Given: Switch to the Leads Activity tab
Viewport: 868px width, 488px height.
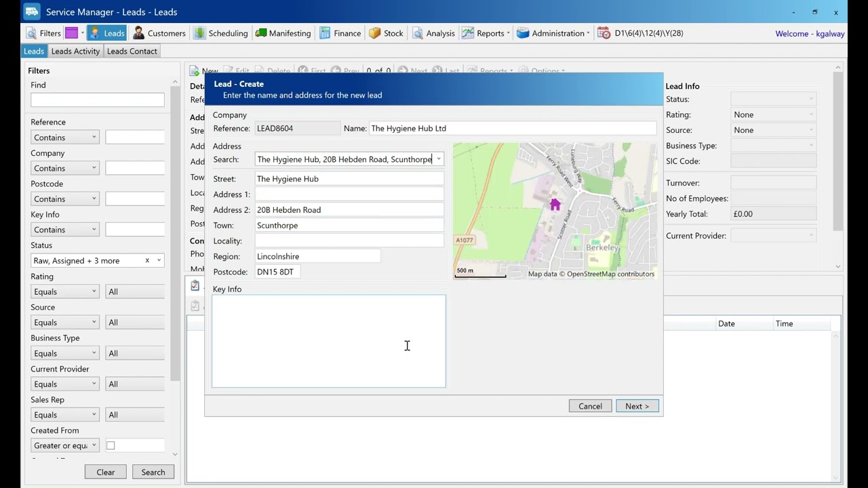Looking at the screenshot, I should click(75, 51).
